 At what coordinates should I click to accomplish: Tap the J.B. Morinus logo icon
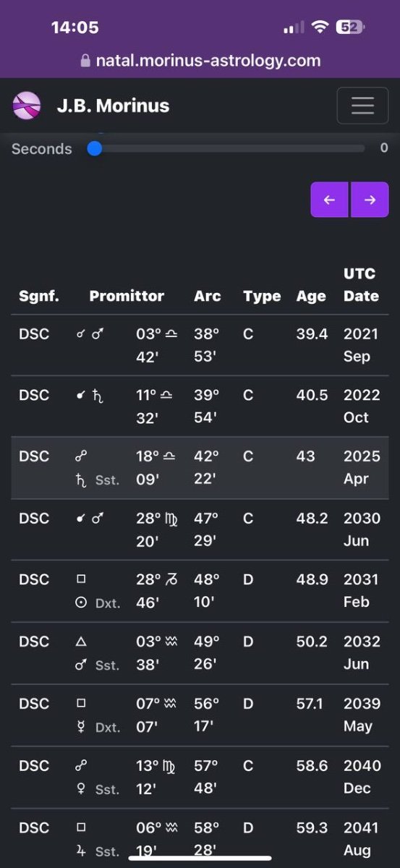(27, 106)
